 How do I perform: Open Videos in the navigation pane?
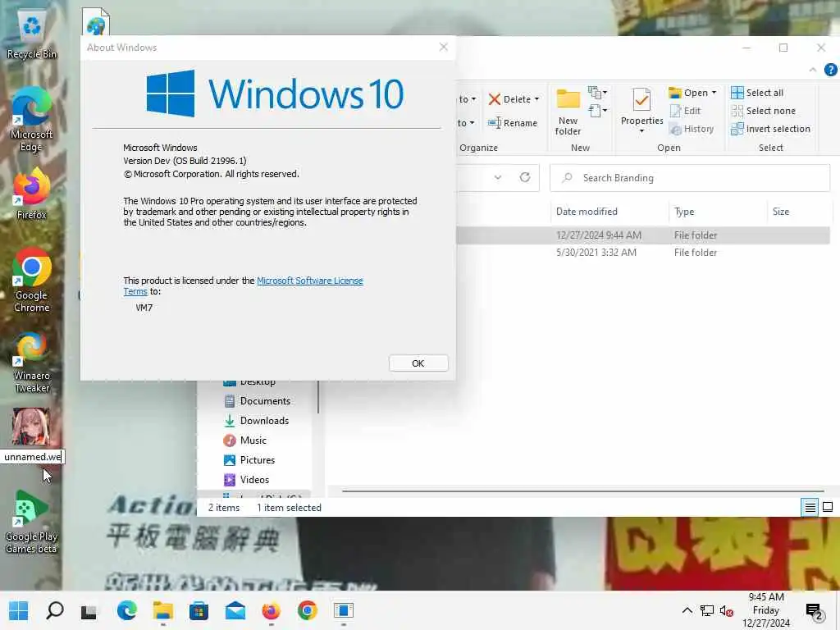click(x=246, y=480)
